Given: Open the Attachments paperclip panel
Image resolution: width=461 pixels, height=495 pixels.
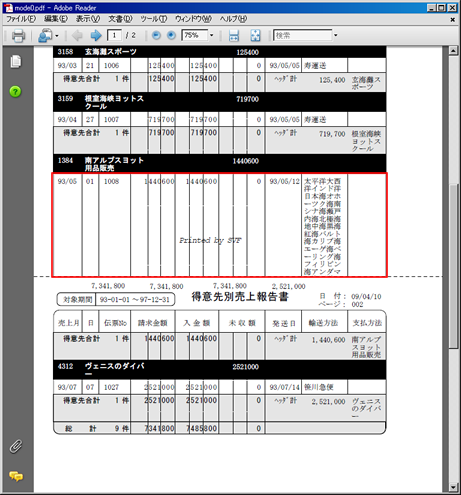Looking at the screenshot, I should [x=15, y=446].
